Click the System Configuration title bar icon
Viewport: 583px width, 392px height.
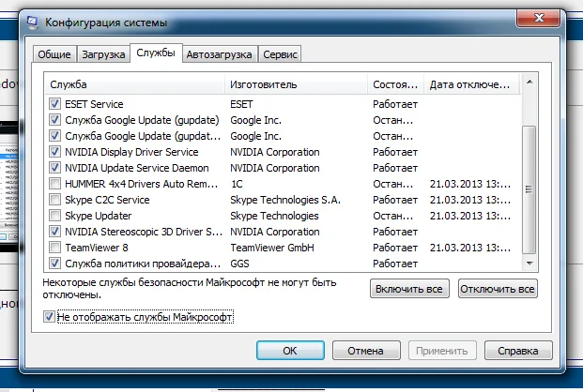[32, 23]
